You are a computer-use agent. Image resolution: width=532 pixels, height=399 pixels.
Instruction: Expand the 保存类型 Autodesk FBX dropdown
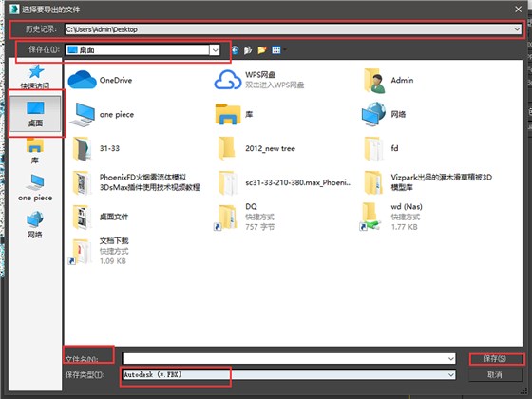coord(450,375)
